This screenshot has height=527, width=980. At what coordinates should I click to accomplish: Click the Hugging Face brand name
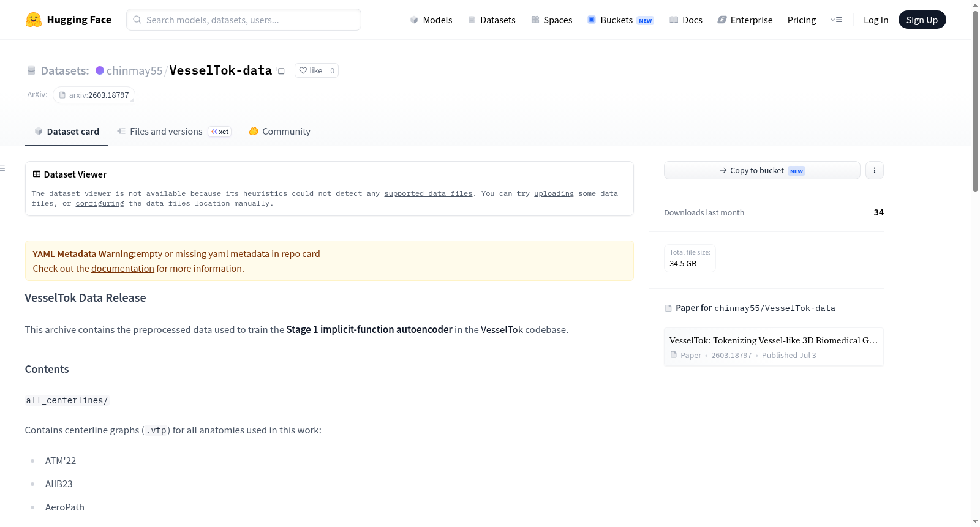coord(79,20)
